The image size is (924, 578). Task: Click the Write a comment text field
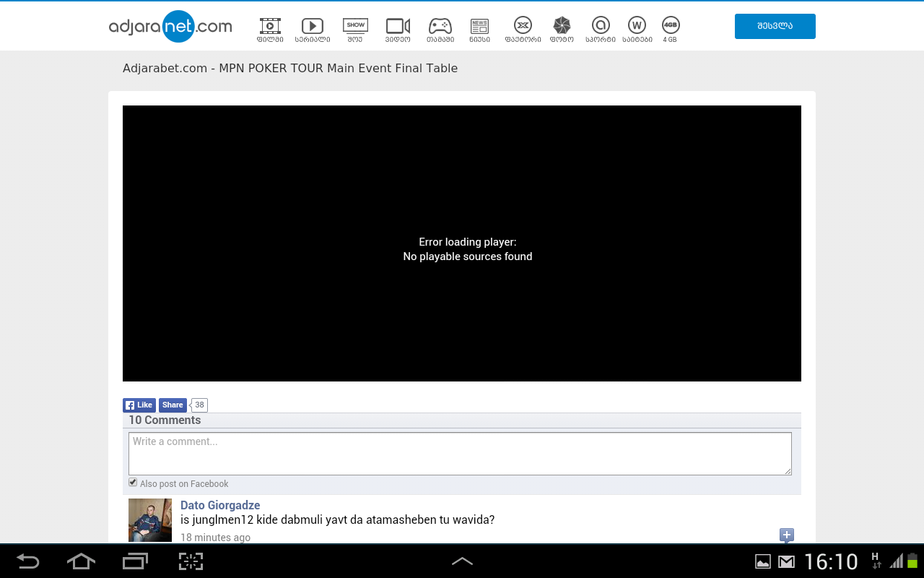(x=460, y=453)
